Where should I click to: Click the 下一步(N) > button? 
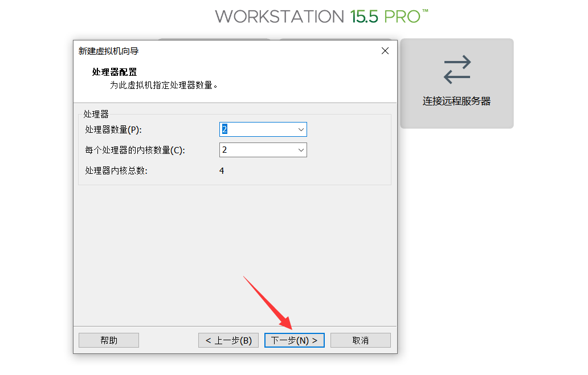pyautogui.click(x=295, y=340)
